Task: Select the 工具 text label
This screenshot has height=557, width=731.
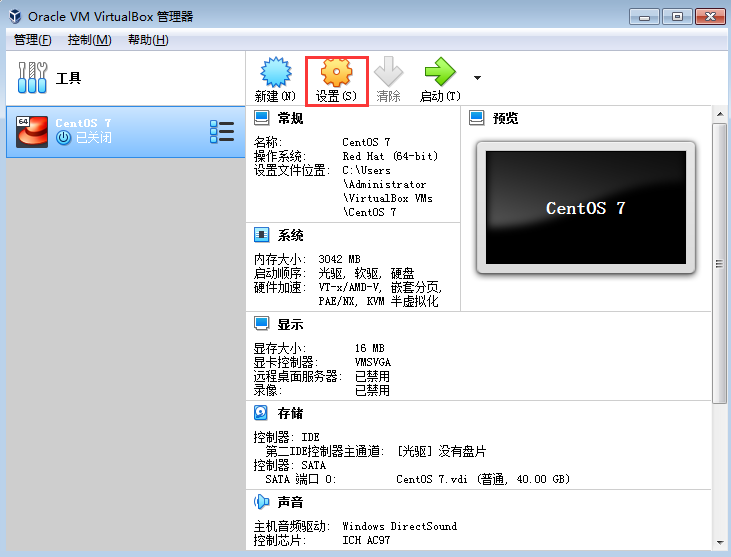Action: click(x=68, y=78)
